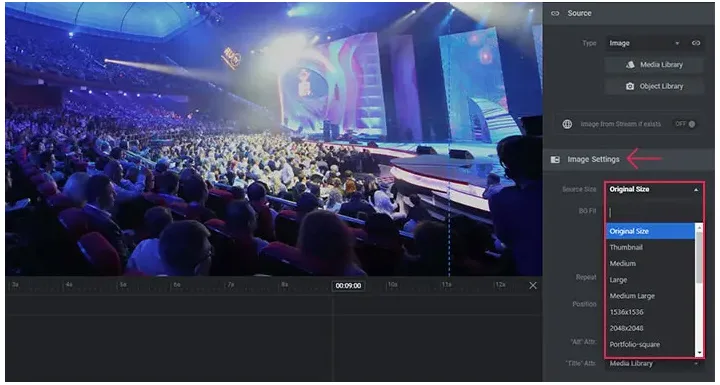Choose Thumbnail source size

(650, 247)
